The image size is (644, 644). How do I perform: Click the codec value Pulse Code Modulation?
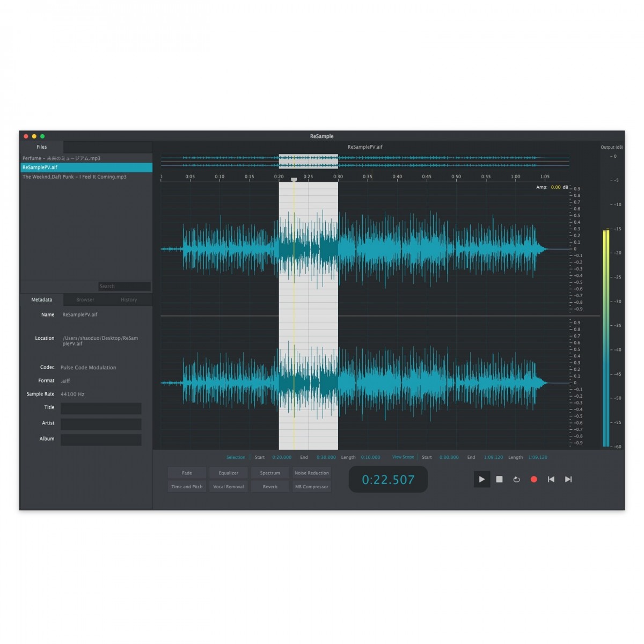click(88, 368)
